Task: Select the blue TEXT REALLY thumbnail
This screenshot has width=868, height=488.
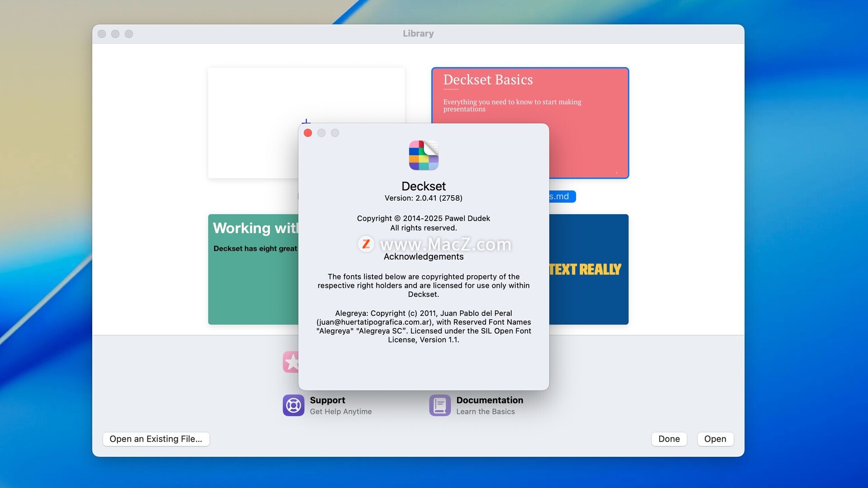Action: (589, 269)
